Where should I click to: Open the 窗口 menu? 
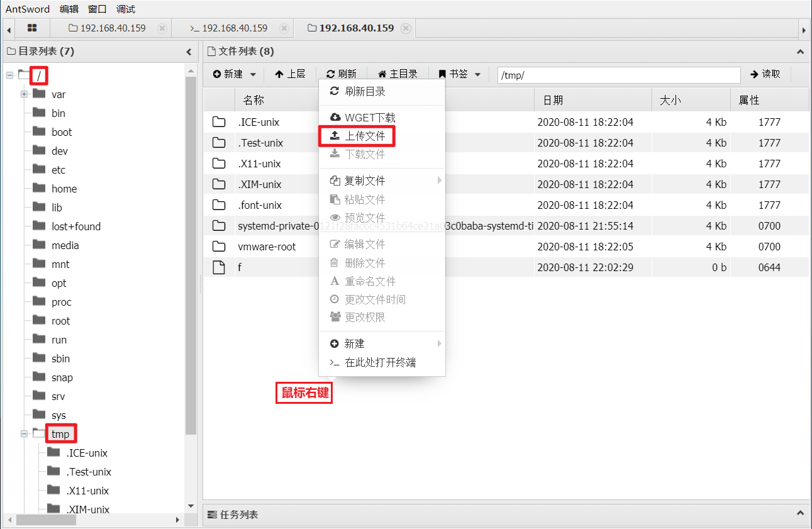[97, 9]
